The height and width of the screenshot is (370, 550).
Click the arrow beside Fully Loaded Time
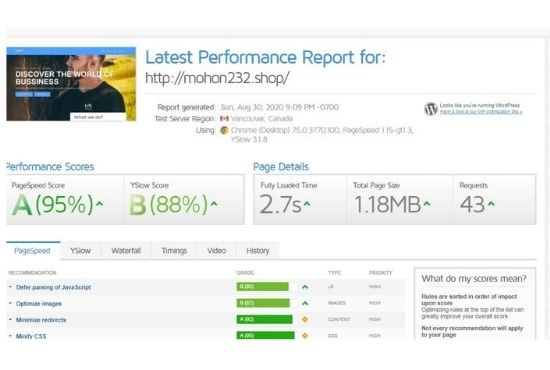[x=307, y=203]
